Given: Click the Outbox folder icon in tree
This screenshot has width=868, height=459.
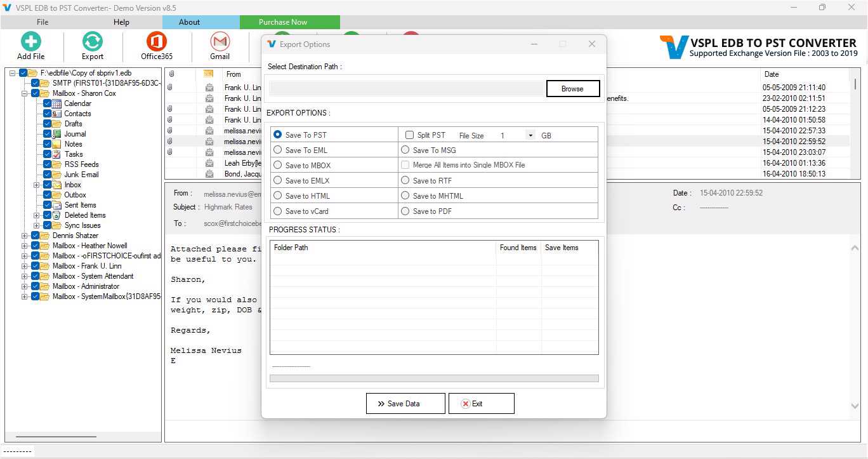Looking at the screenshot, I should pos(57,195).
